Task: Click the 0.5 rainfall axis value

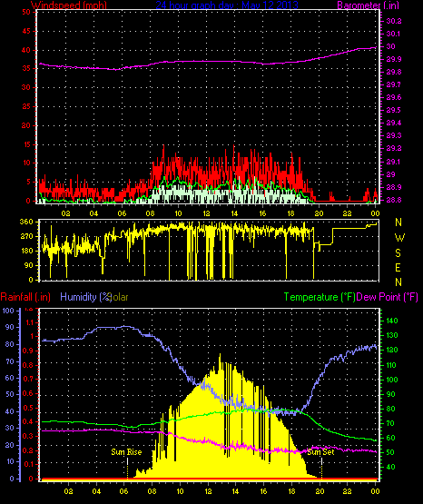Action: click(28, 408)
